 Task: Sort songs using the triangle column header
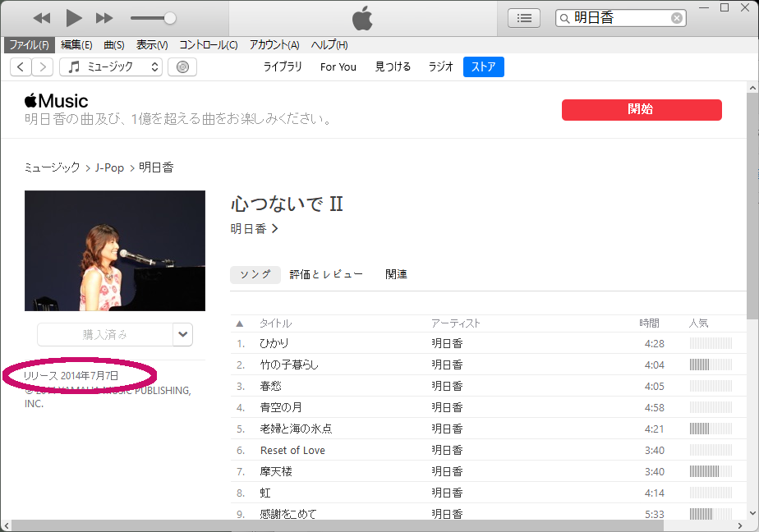pos(240,323)
